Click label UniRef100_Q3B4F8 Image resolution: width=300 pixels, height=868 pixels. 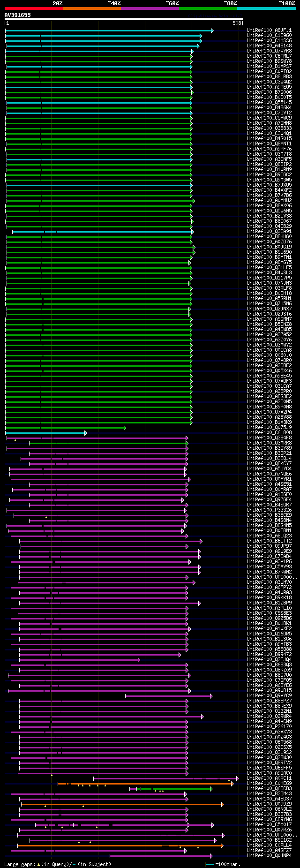(269, 438)
